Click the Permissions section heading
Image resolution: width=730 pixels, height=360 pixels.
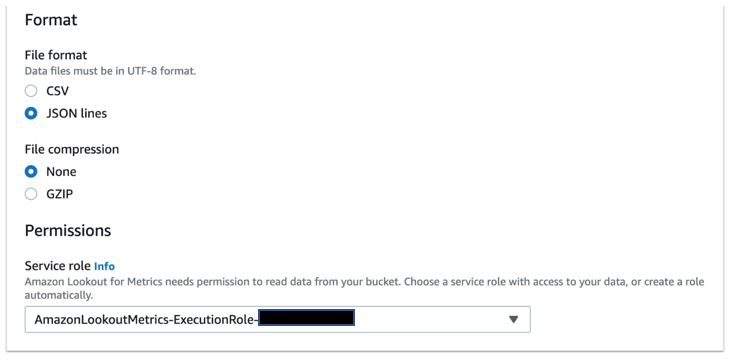(x=68, y=231)
